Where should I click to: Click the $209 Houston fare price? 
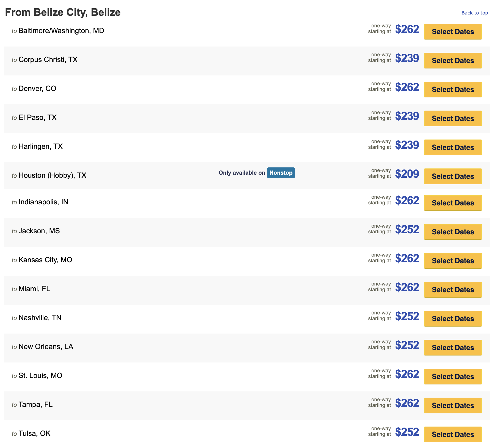click(407, 174)
